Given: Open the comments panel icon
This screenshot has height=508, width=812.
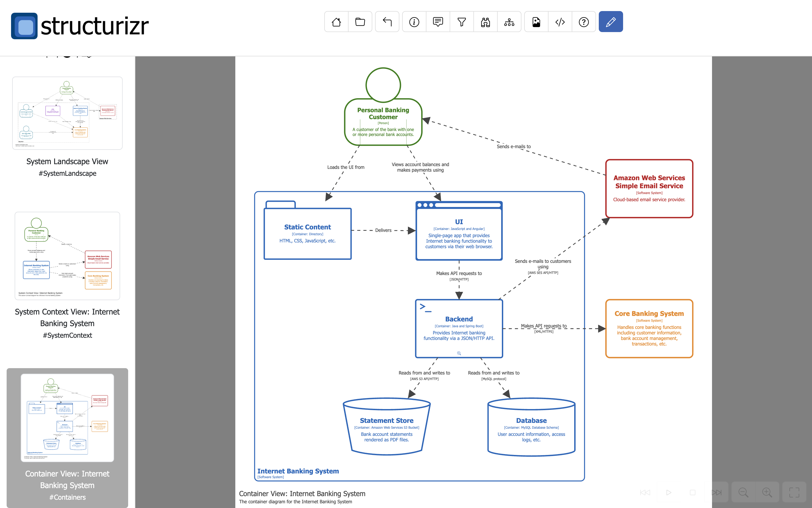Looking at the screenshot, I should (x=437, y=22).
